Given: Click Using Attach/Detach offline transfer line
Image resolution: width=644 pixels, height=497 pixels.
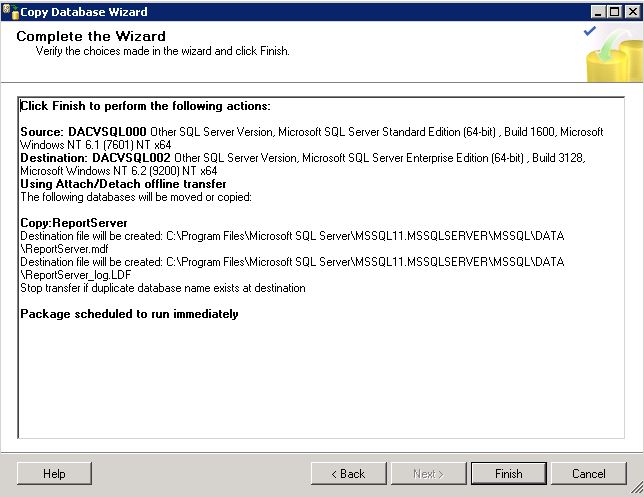Looking at the screenshot, I should pyautogui.click(x=123, y=184).
